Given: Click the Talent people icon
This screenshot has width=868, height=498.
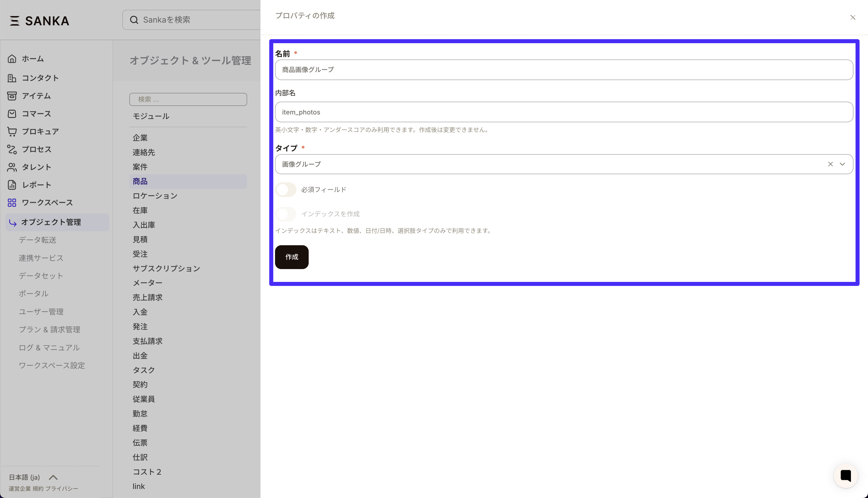Looking at the screenshot, I should click(x=12, y=167).
